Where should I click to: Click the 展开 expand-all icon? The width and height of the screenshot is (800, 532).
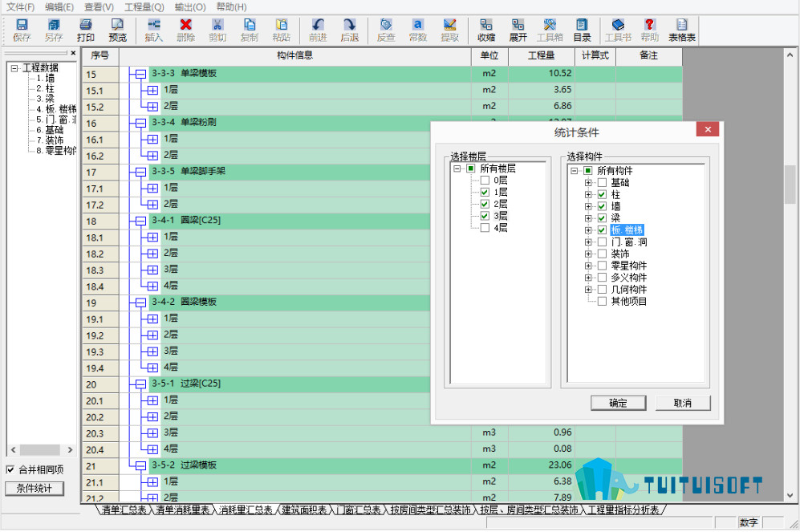point(518,25)
